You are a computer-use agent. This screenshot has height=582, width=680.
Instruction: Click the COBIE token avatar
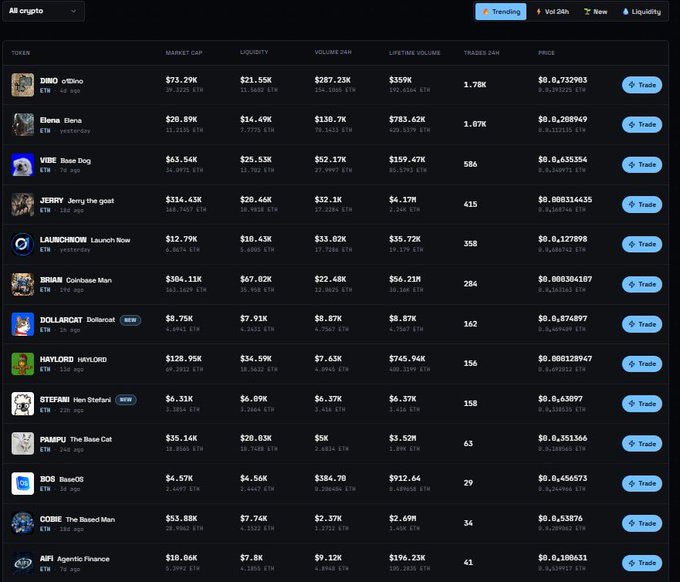pyautogui.click(x=23, y=523)
